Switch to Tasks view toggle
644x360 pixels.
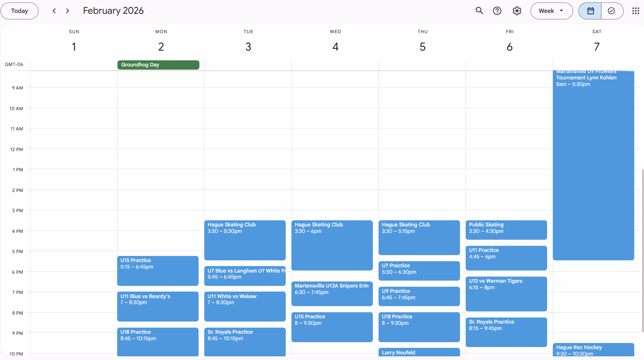pos(612,11)
